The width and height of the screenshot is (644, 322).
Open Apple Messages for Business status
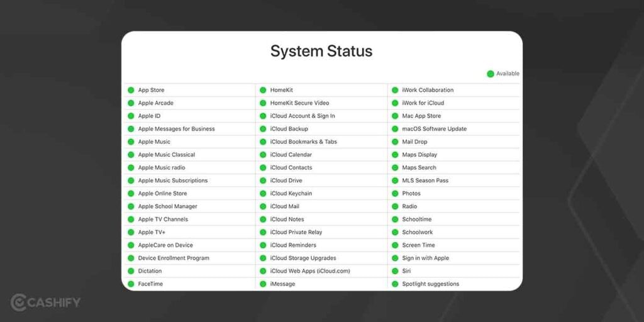(x=177, y=129)
